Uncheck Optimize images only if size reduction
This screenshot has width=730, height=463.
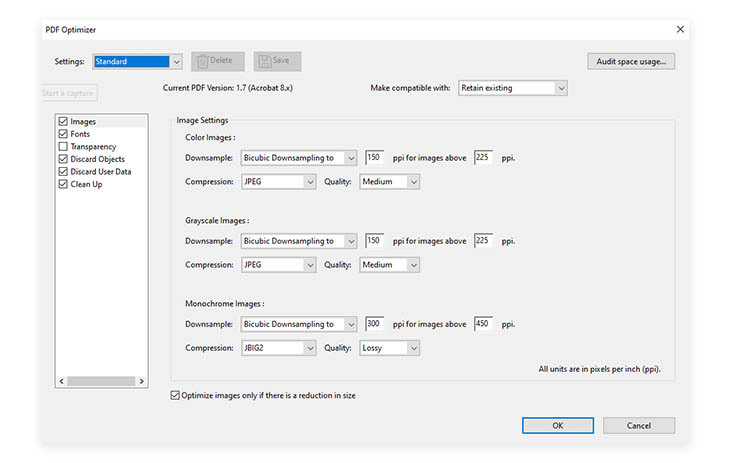coord(177,395)
